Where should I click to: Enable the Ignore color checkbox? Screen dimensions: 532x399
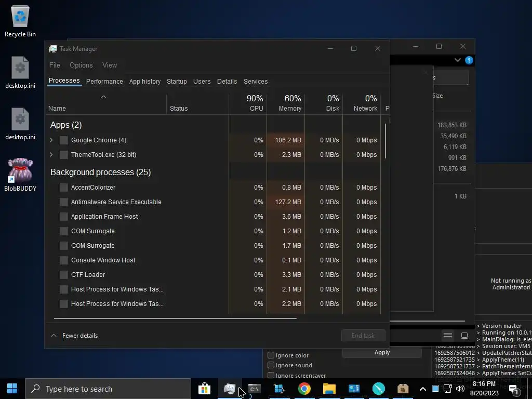click(x=271, y=355)
